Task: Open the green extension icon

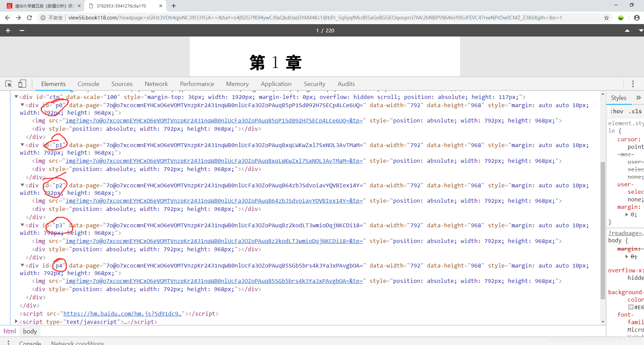Action: (x=621, y=18)
